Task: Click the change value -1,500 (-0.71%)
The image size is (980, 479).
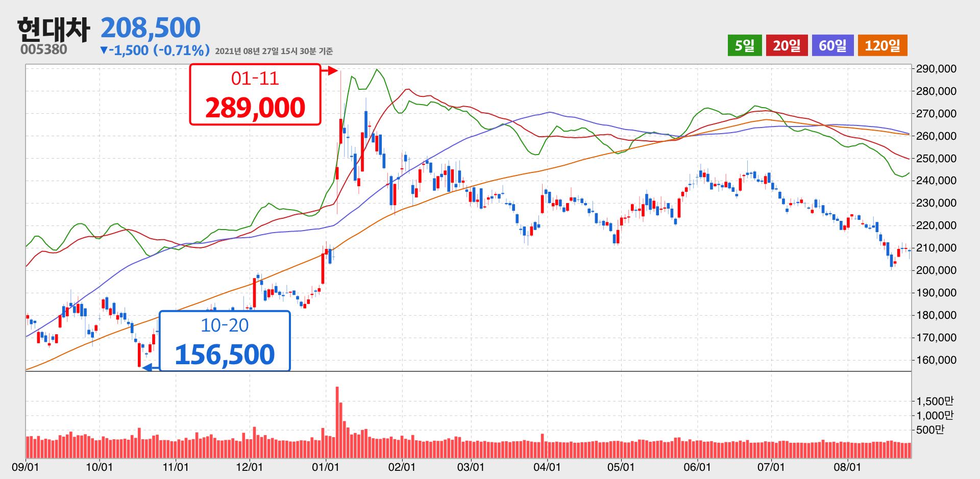Action: click(155, 50)
